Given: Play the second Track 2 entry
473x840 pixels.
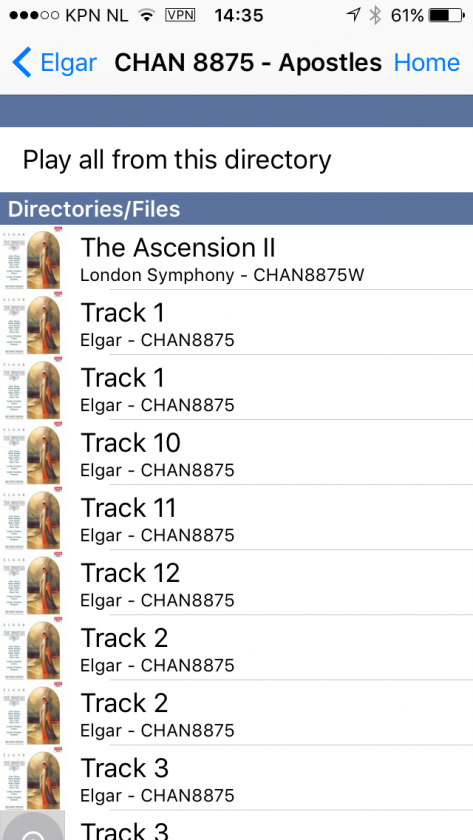Looking at the screenshot, I should pos(236,713).
